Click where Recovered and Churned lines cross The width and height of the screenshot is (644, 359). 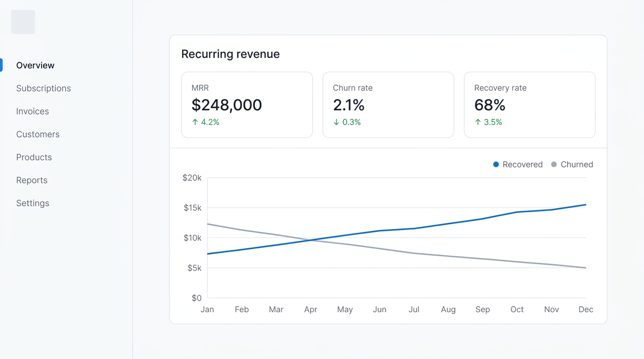point(312,240)
